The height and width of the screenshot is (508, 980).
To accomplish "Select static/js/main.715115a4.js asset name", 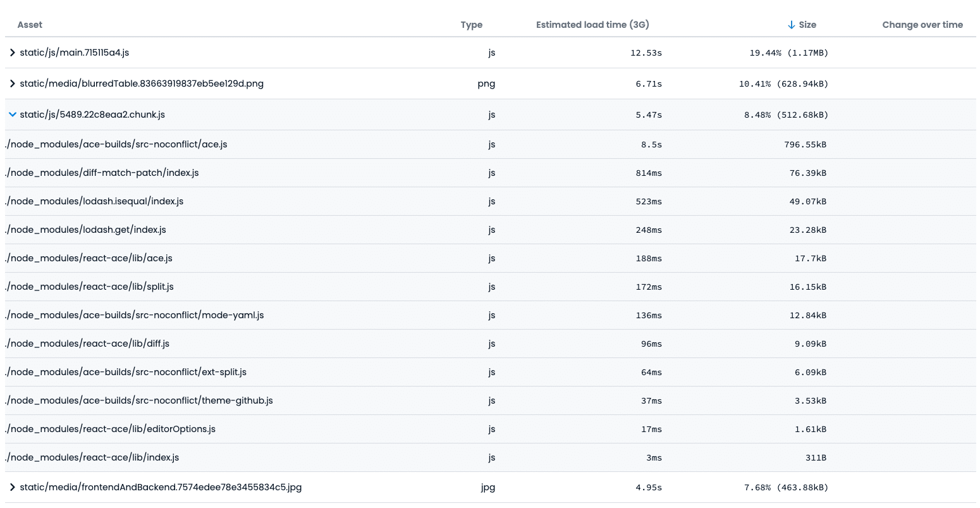I will (75, 53).
